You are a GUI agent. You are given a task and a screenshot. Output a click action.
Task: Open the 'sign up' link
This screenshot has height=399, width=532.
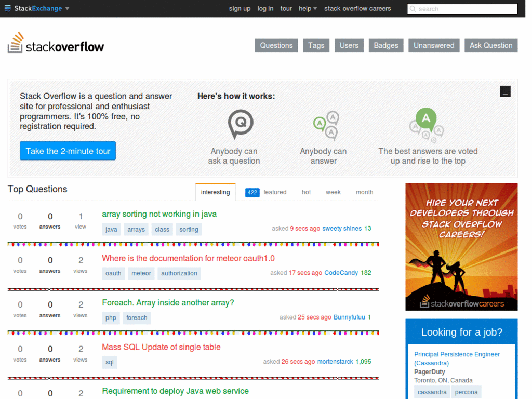pyautogui.click(x=240, y=8)
